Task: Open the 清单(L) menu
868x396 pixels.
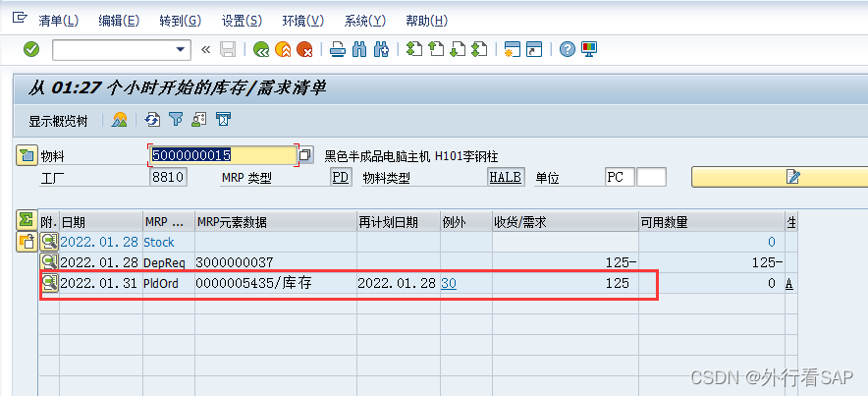Action: point(59,21)
